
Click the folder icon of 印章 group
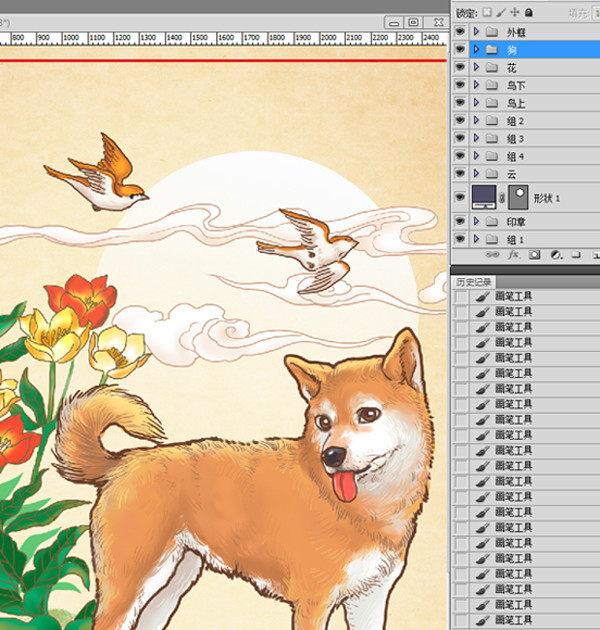491,221
